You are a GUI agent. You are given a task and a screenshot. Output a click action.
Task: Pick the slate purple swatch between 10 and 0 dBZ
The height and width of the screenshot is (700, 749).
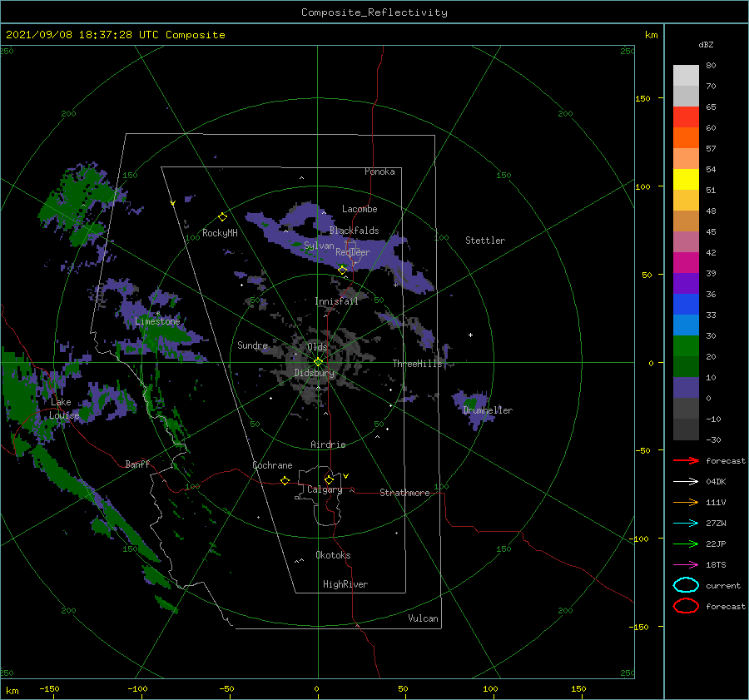coord(686,388)
